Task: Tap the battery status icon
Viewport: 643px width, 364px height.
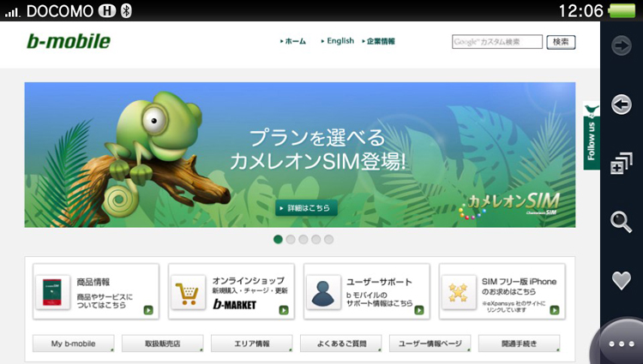Action: tap(623, 10)
